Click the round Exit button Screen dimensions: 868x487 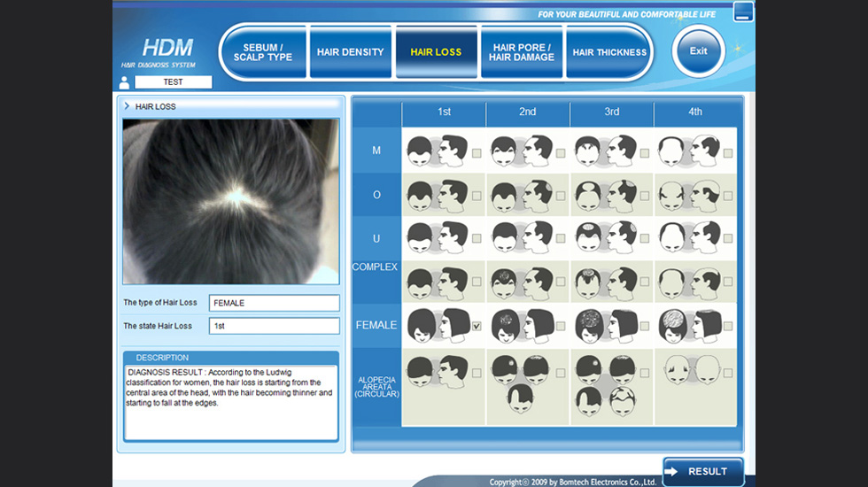(699, 51)
